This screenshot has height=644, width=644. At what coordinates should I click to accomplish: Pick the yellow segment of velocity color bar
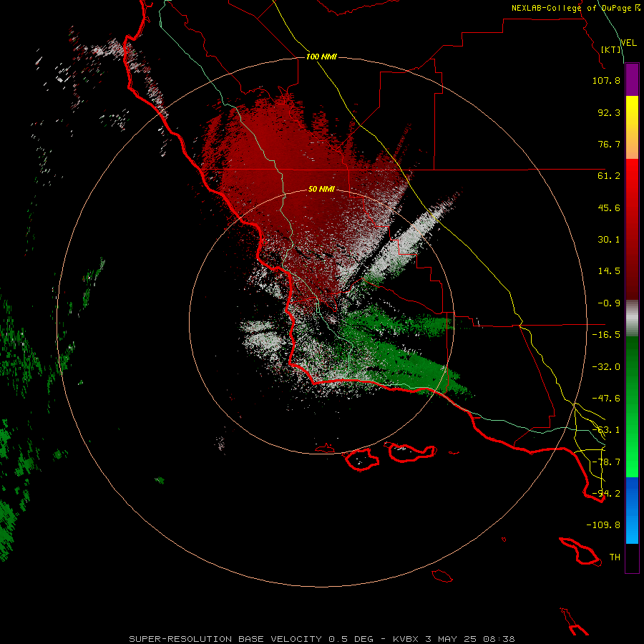click(x=632, y=127)
